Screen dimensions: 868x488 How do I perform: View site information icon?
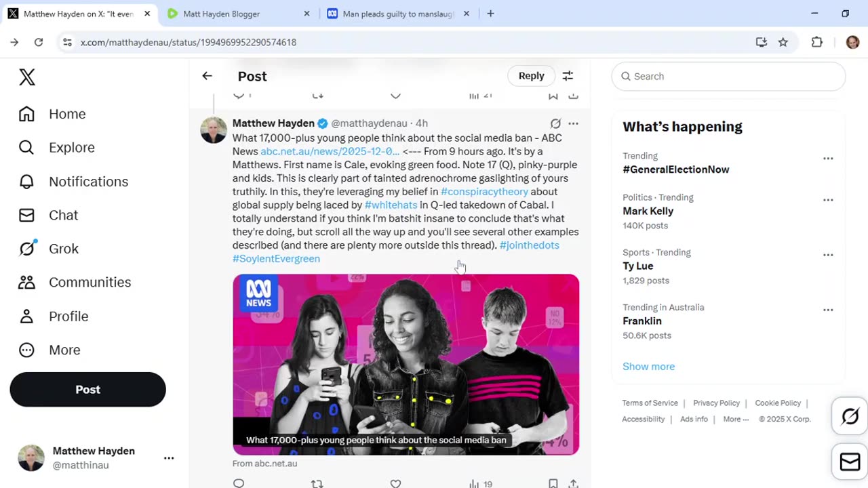[x=67, y=42]
